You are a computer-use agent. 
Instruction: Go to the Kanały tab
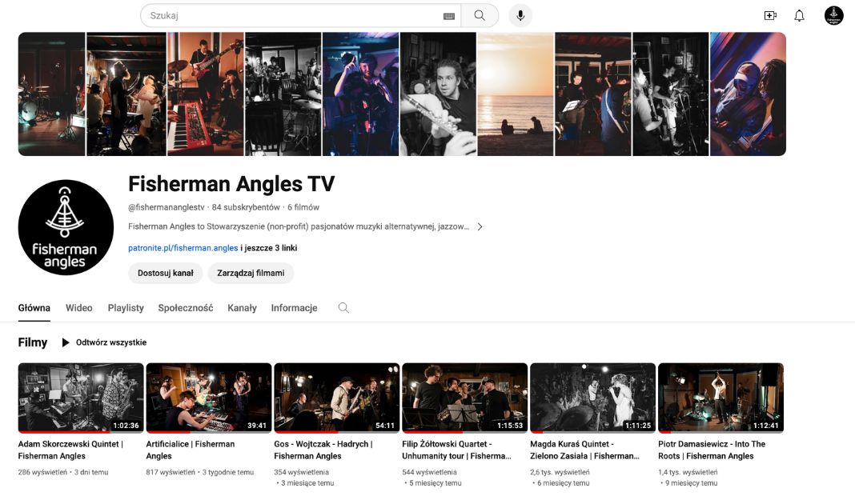[x=242, y=308]
